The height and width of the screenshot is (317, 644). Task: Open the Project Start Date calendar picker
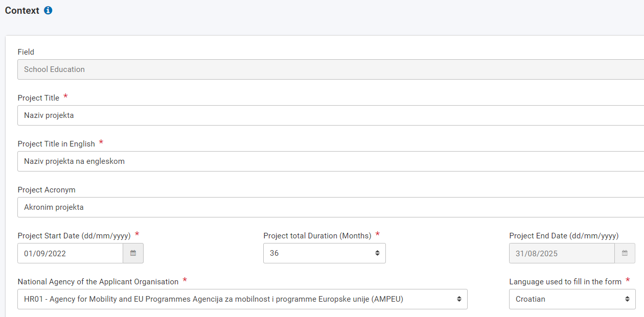(133, 253)
